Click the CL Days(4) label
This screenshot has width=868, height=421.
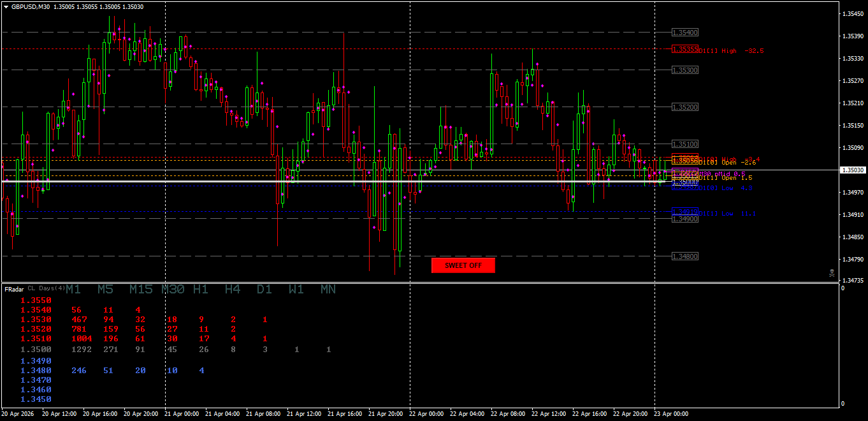click(46, 288)
